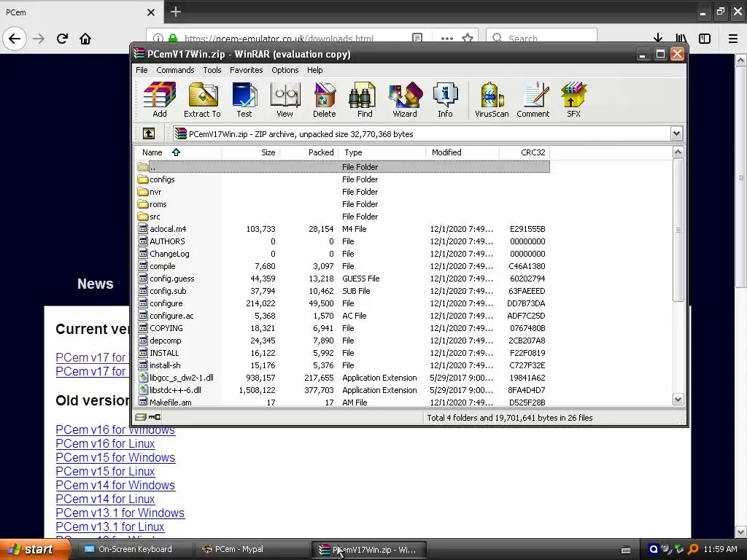Image resolution: width=747 pixels, height=560 pixels.
Task: Open PCem v15 for Windows link
Action: [x=115, y=458]
